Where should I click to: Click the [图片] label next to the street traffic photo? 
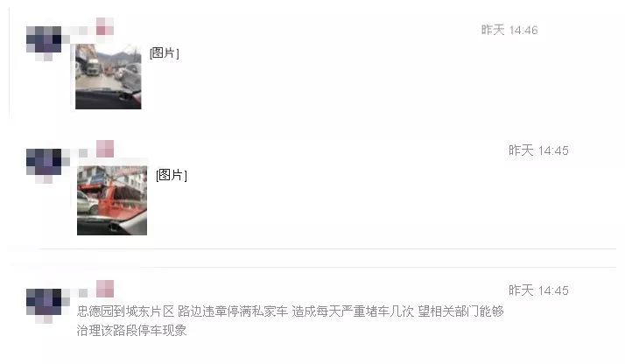tap(165, 52)
